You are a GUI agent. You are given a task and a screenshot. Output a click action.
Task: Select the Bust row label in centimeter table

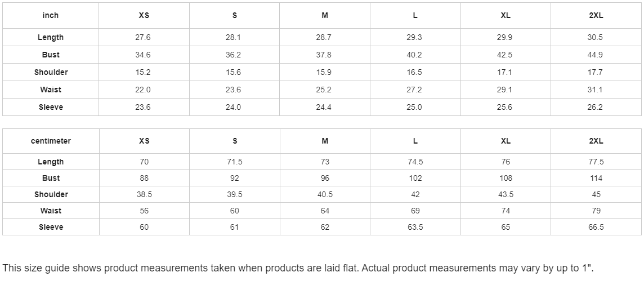[x=51, y=179]
